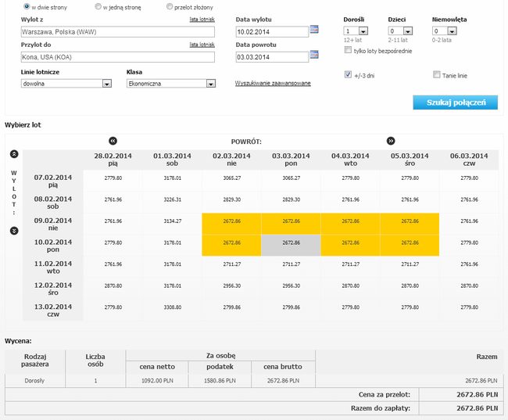Select grey 2672.86 cell for 10.02 / 03.03
508x420 pixels.
click(x=291, y=245)
